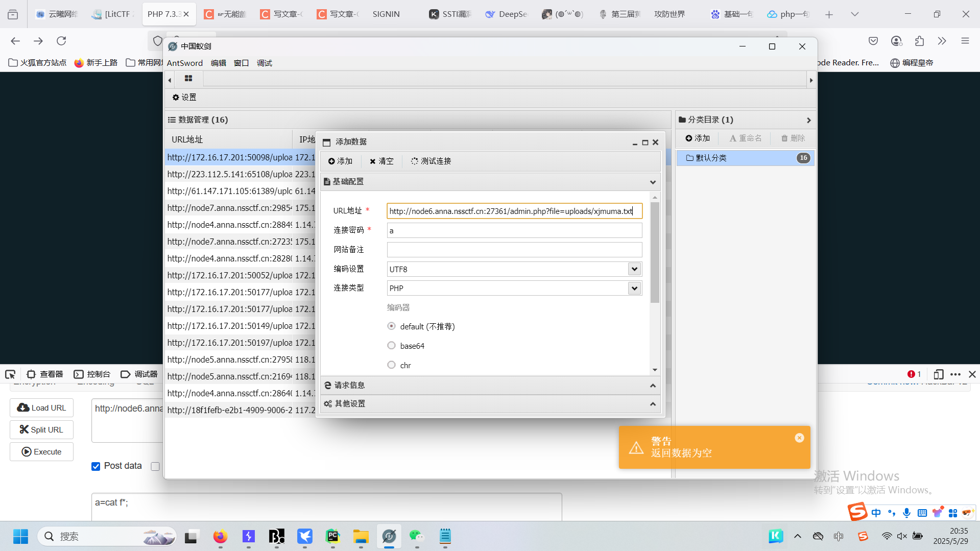Image resolution: width=980 pixels, height=551 pixels.
Task: Click the Load URL button in HackBar
Action: 41,408
